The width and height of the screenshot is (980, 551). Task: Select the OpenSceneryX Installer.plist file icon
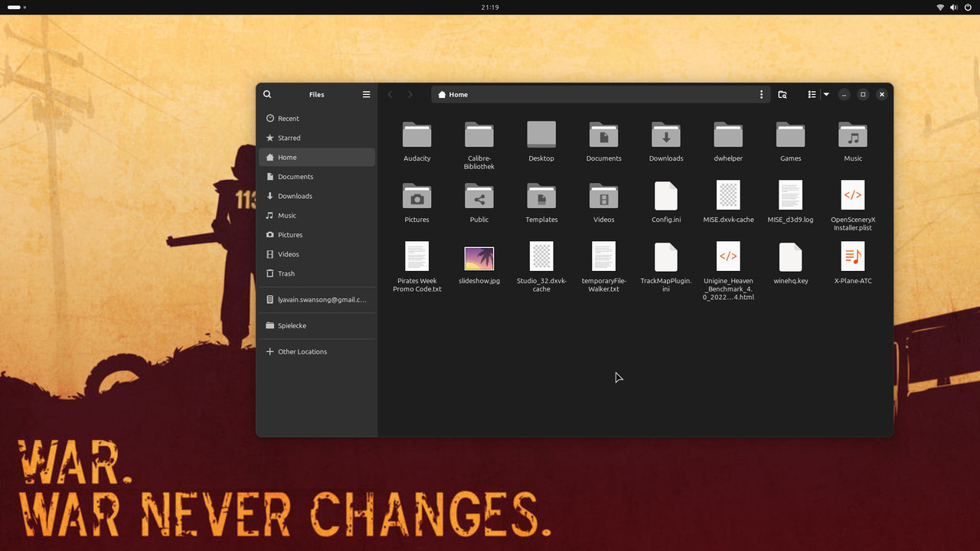pyautogui.click(x=853, y=195)
